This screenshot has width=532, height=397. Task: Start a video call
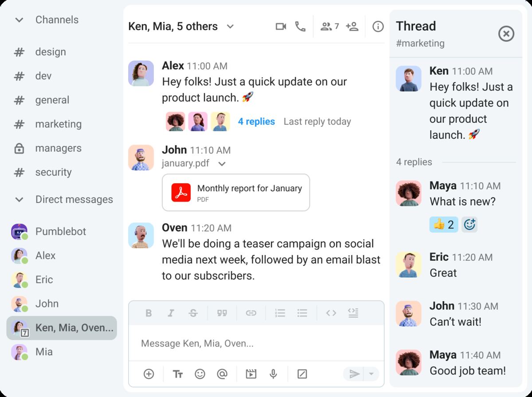[281, 27]
